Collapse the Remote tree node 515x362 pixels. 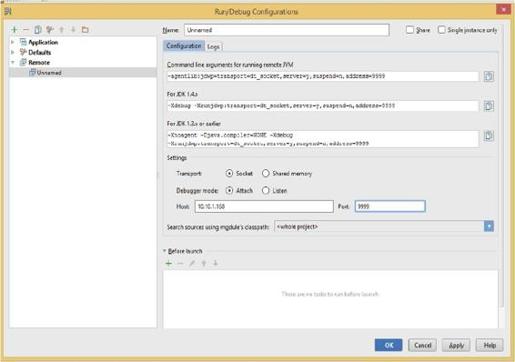(x=13, y=62)
